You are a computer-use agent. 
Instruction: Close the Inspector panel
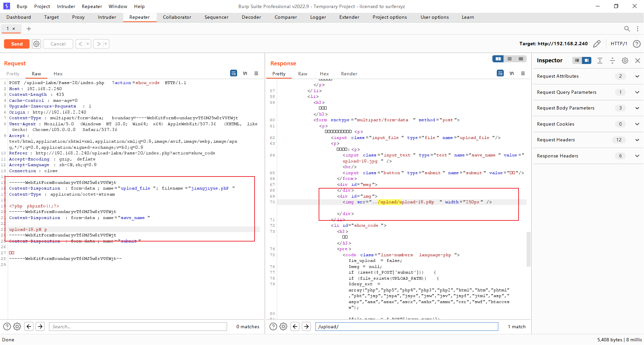(638, 61)
